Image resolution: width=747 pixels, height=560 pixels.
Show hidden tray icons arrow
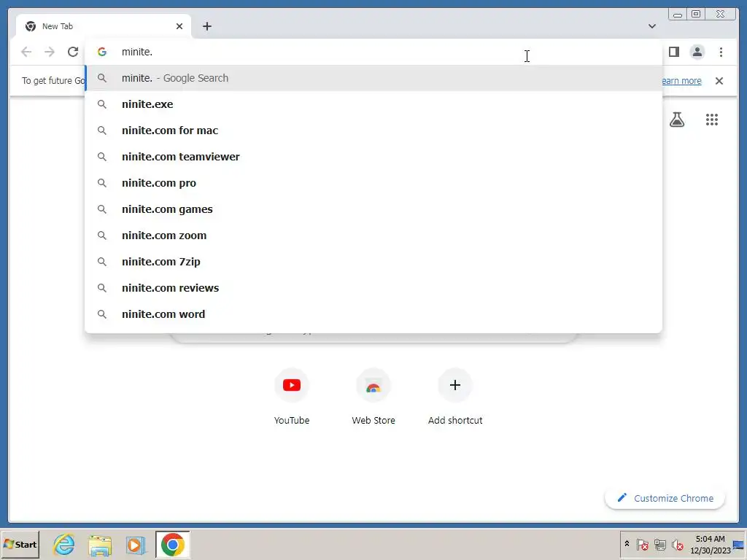tap(627, 544)
